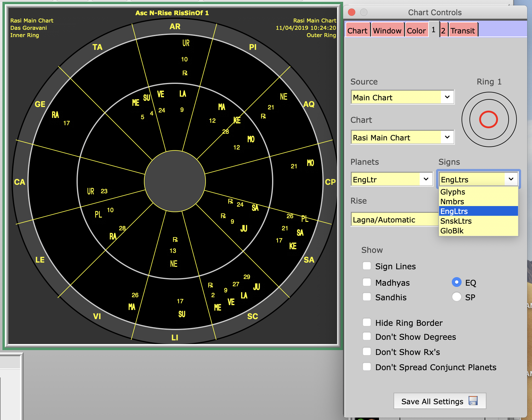
Task: Open the Source Main Chart dropdown
Action: pos(402,97)
